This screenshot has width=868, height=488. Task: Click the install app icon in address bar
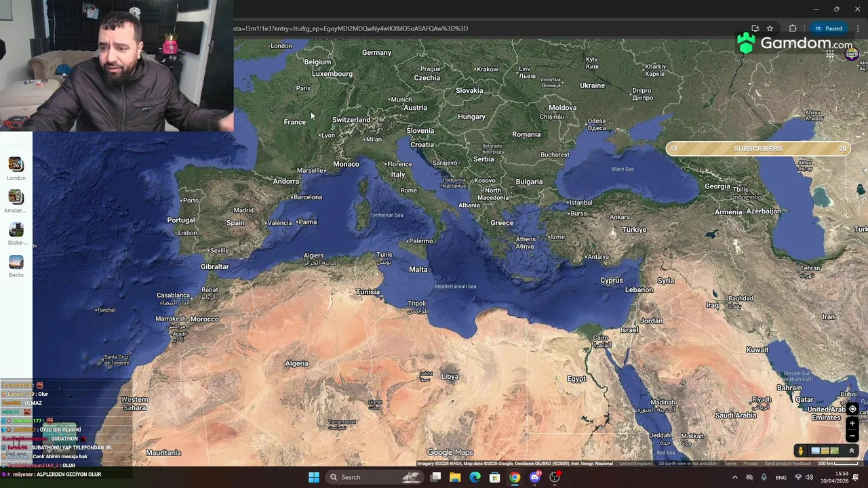point(755,28)
